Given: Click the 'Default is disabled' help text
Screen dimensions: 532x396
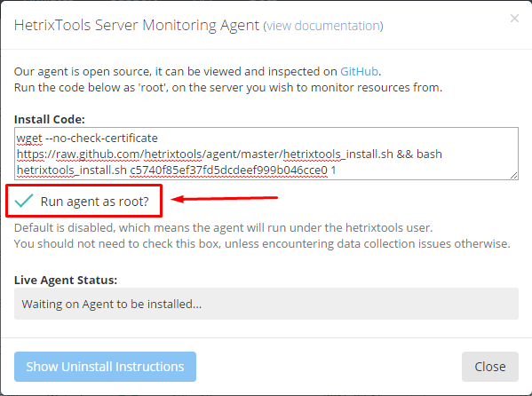Looking at the screenshot, I should point(223,227).
